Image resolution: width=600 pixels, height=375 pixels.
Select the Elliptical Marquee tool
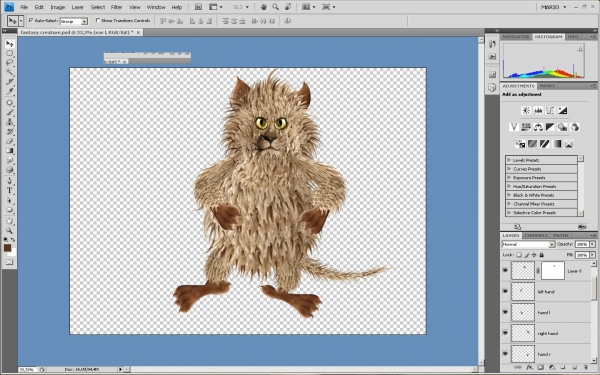pyautogui.click(x=9, y=53)
